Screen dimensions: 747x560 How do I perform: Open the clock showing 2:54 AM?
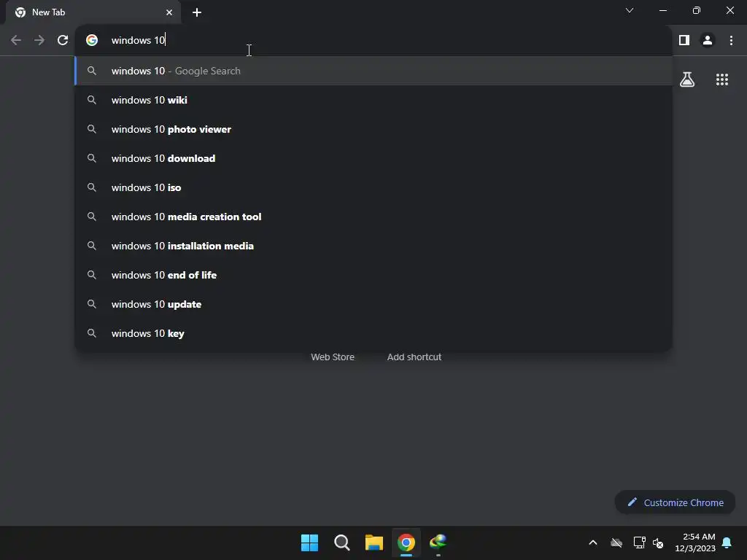tap(695, 542)
